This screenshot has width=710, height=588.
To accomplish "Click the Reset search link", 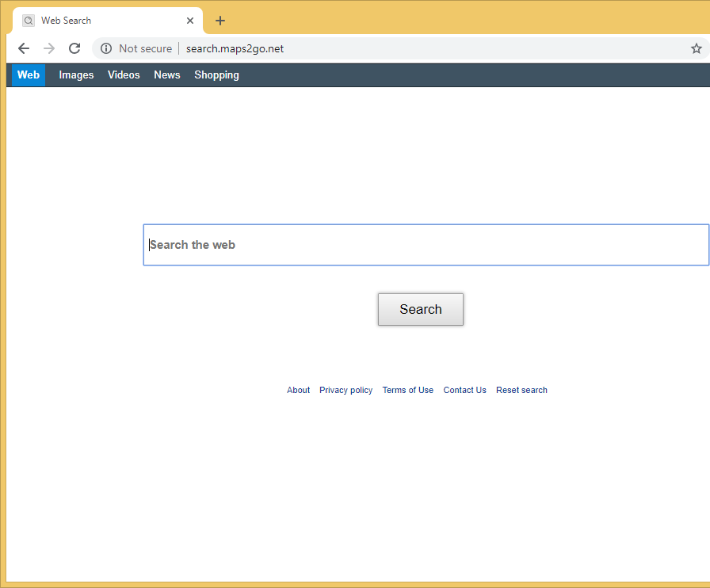I will (x=521, y=390).
